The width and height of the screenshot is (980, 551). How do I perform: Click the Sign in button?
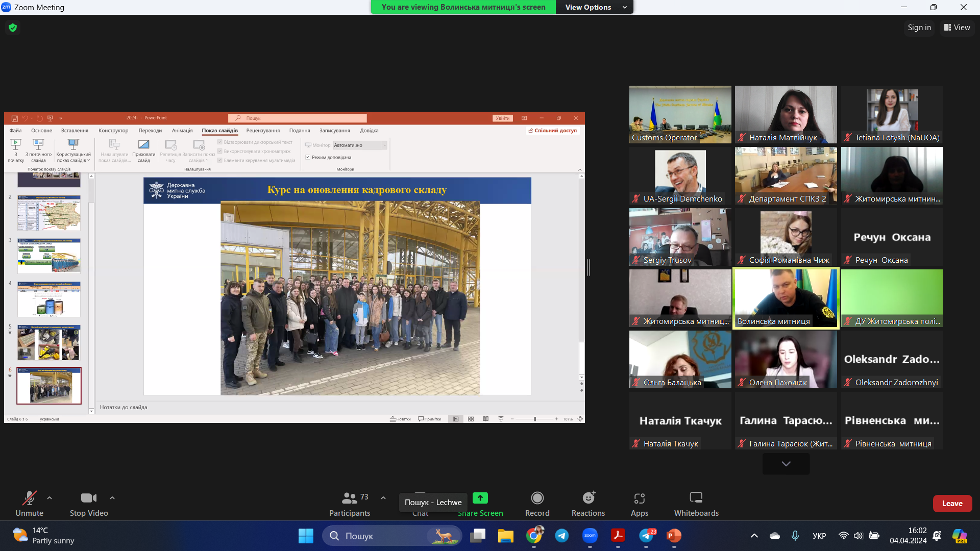click(919, 28)
